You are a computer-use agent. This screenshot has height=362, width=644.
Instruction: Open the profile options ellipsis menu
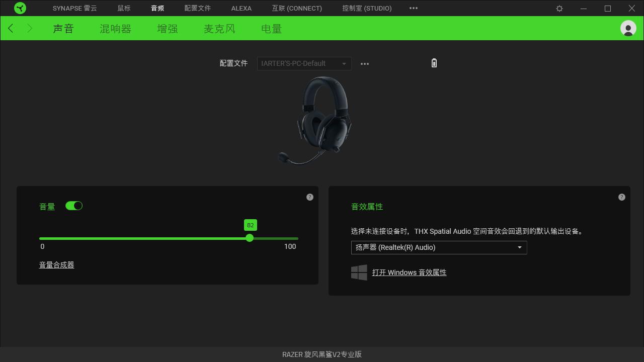coord(365,63)
